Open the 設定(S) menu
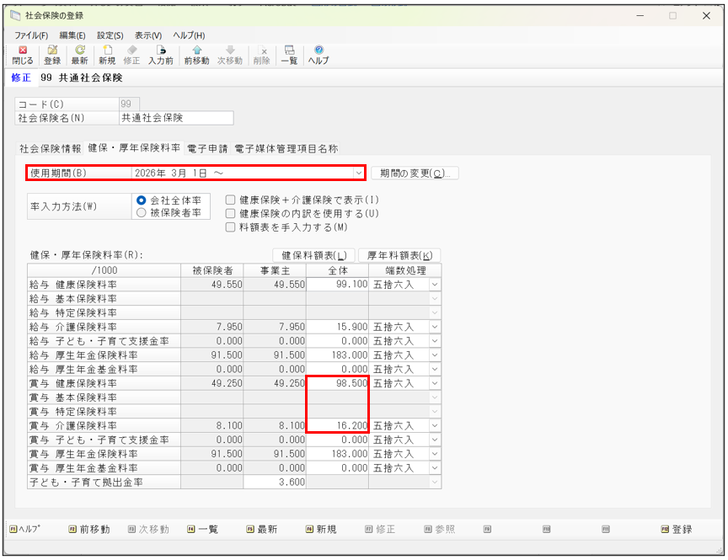 coord(110,35)
